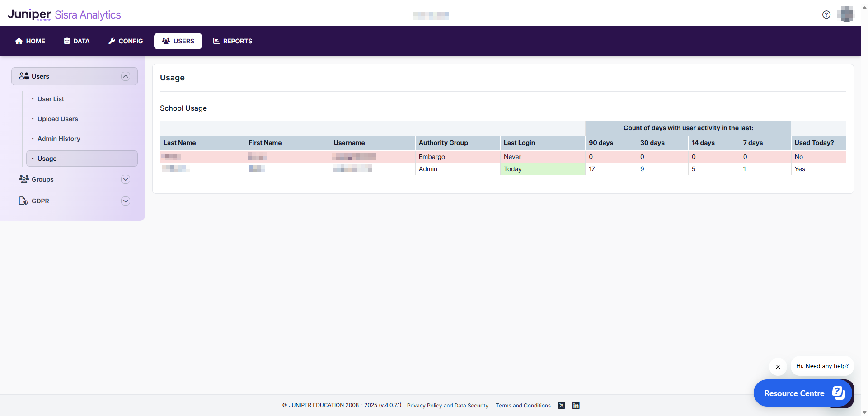Open the Resource Centre button
868x416 pixels.
pyautogui.click(x=802, y=393)
